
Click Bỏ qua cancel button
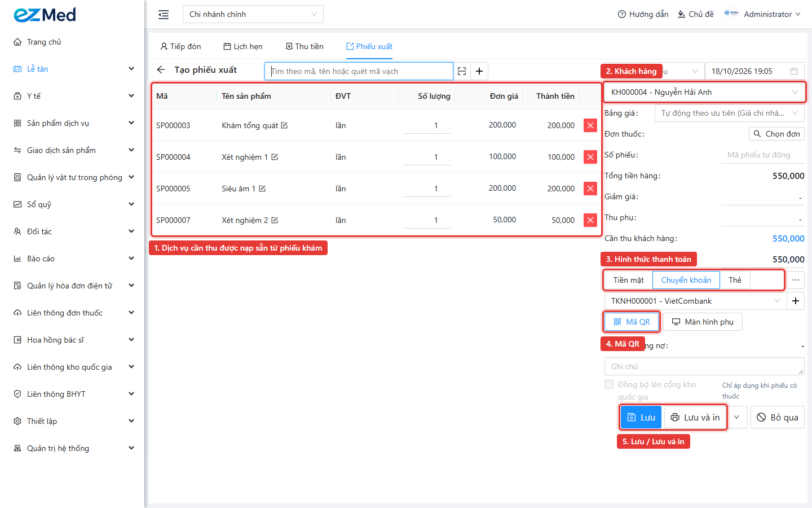778,418
